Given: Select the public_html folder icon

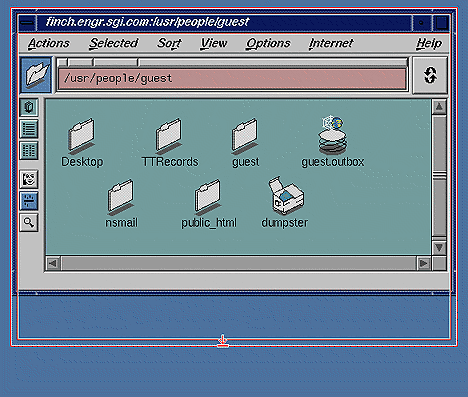Looking at the screenshot, I should click(208, 197).
